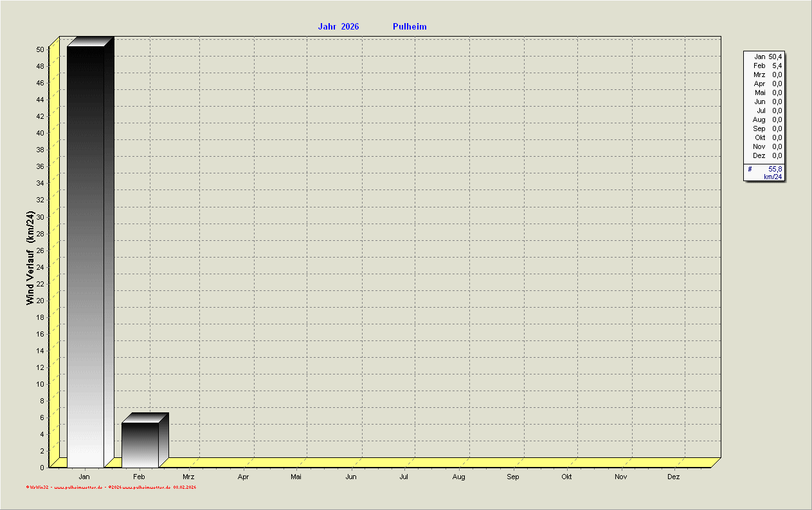
Task: Click the 'Jan' label below the first bar
Action: tap(84, 477)
